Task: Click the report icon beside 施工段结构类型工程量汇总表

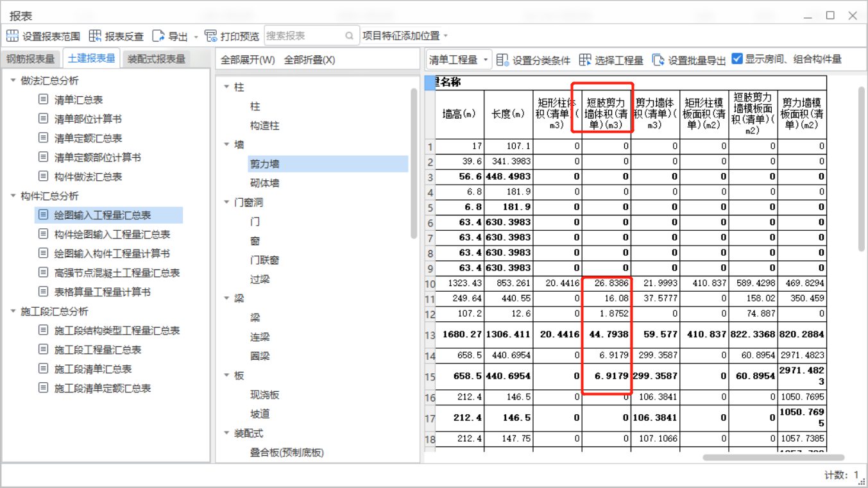Action: point(43,330)
